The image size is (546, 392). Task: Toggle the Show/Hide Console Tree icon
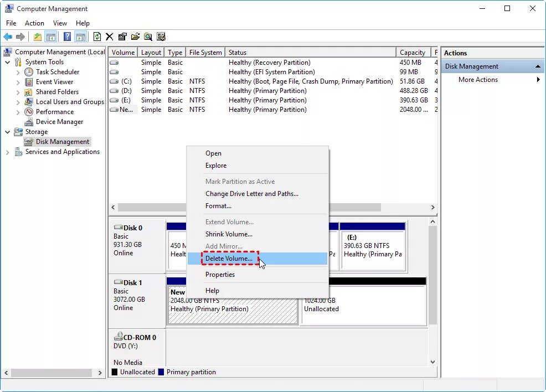(x=50, y=37)
